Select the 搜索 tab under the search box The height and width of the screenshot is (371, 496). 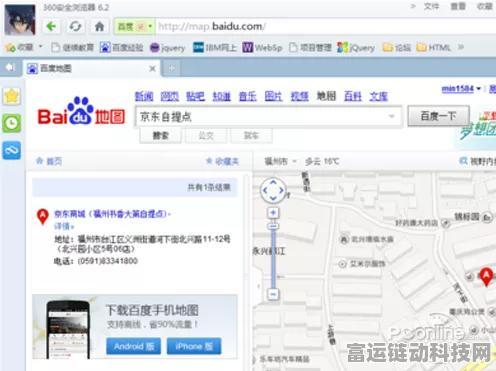161,135
